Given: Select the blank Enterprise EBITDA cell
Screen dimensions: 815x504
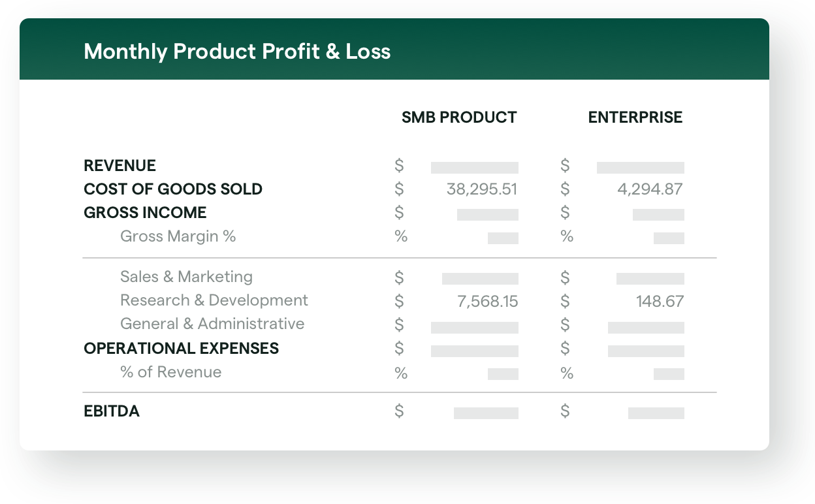Looking at the screenshot, I should pyautogui.click(x=656, y=413).
